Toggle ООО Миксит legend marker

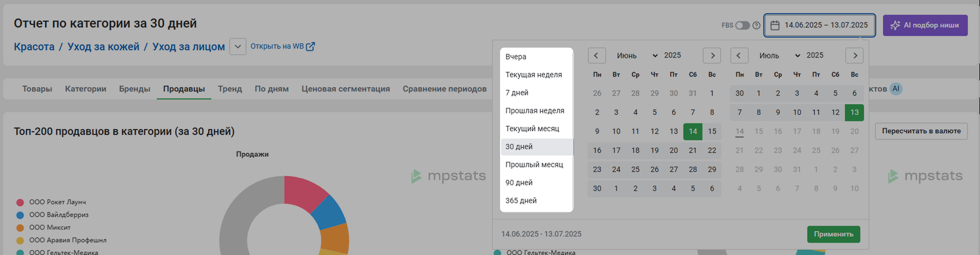20,228
